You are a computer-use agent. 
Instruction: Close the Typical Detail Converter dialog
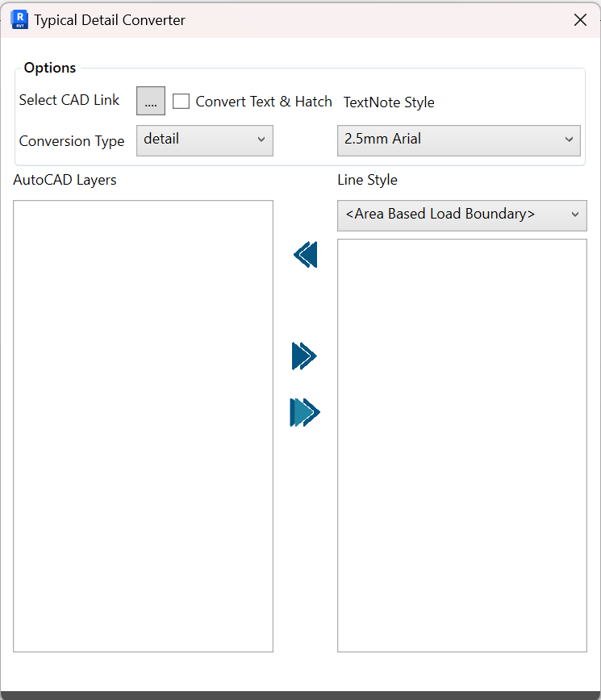(580, 20)
